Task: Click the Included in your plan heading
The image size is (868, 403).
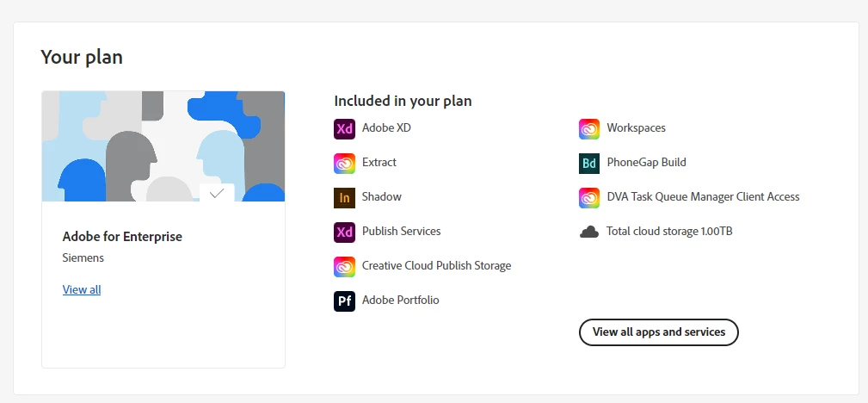Action: (403, 101)
